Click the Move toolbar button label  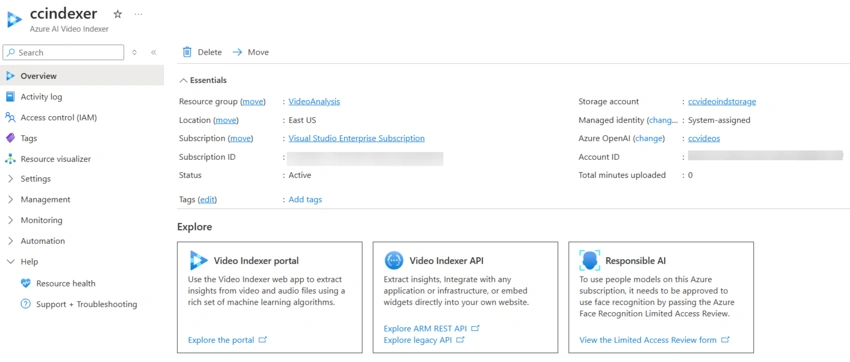tap(258, 52)
